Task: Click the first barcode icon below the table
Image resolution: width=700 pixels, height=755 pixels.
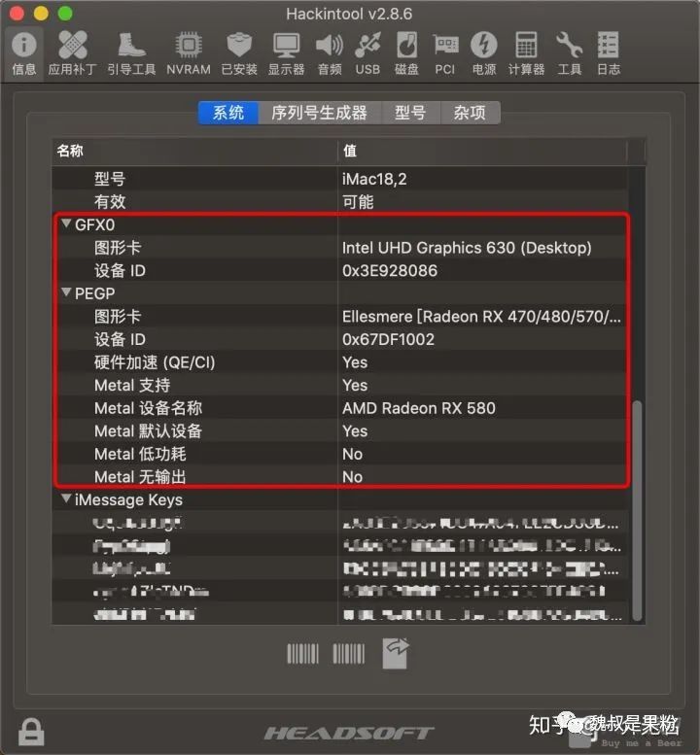Action: tap(302, 654)
